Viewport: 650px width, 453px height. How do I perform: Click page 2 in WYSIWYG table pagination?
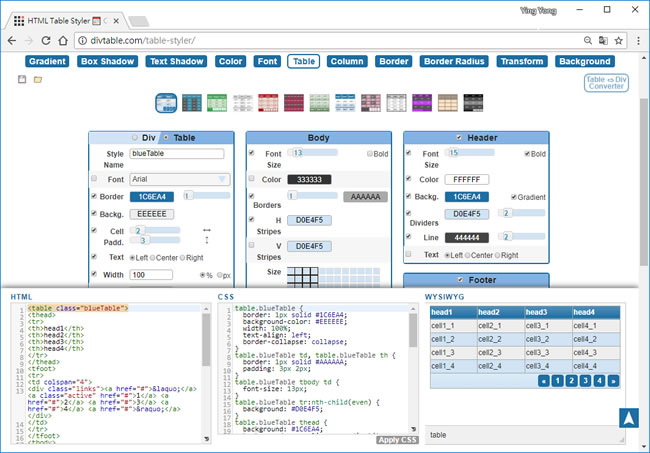[x=569, y=380]
